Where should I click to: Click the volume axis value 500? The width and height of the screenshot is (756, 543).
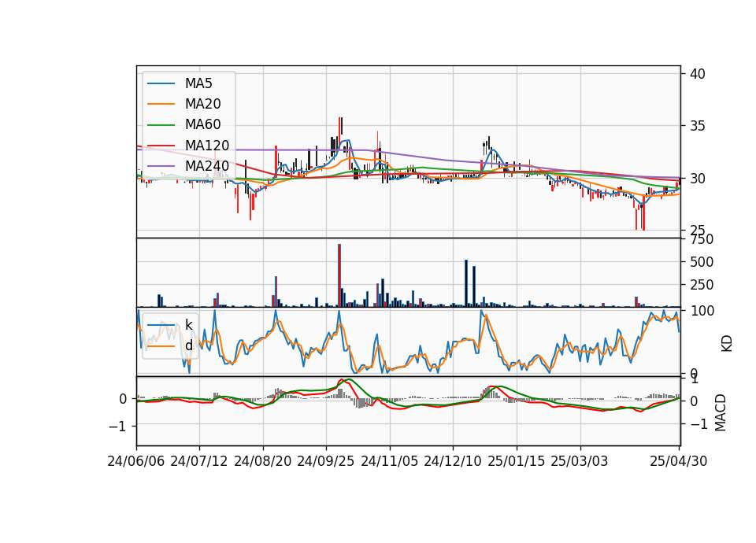click(x=702, y=262)
